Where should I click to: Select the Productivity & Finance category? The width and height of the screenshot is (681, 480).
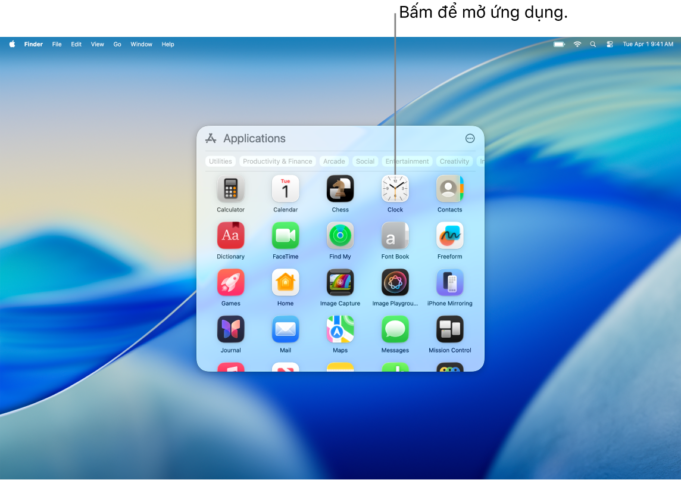click(x=277, y=161)
